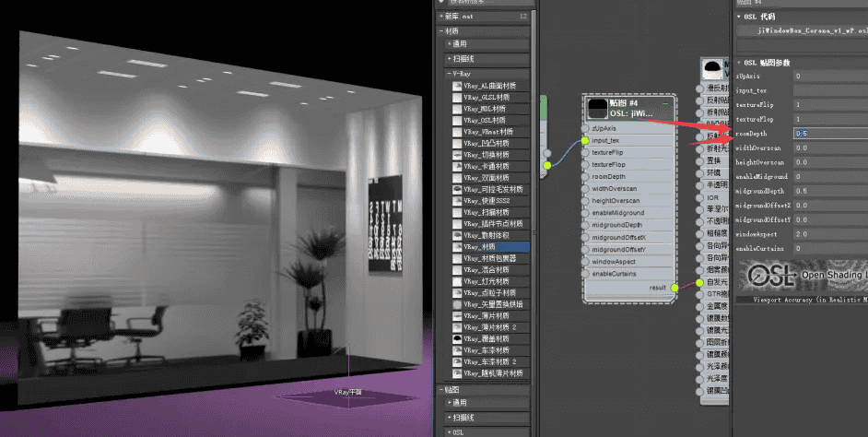This screenshot has width=868, height=437.
Task: Click the enableCurtains socket on node
Action: tap(586, 274)
